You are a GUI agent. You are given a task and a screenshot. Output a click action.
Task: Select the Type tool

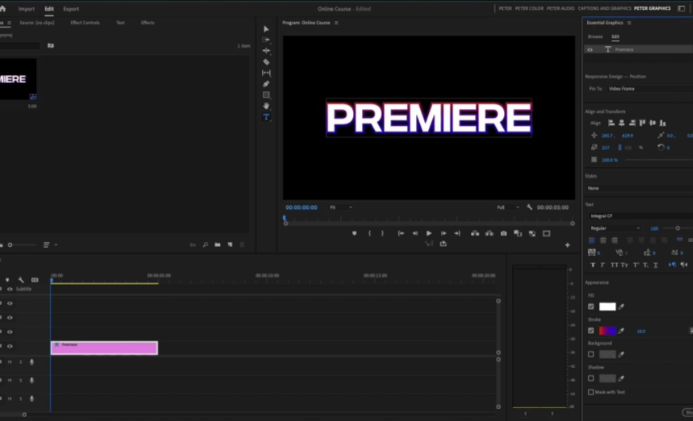click(266, 117)
